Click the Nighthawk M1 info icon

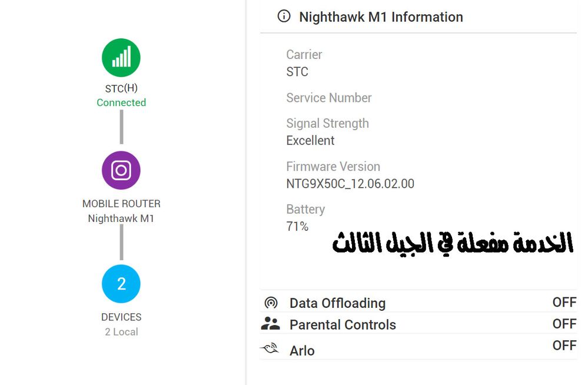pyautogui.click(x=284, y=16)
